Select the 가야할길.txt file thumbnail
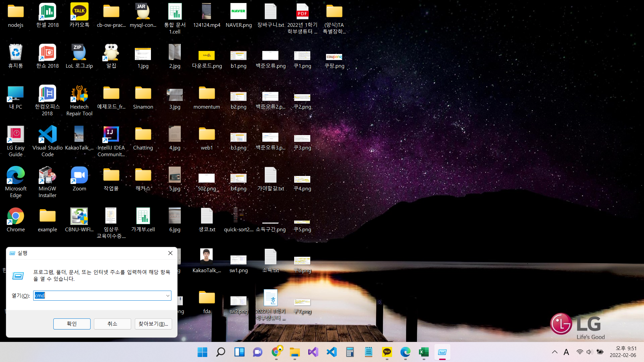Image resolution: width=644 pixels, height=362 pixels. click(x=270, y=175)
